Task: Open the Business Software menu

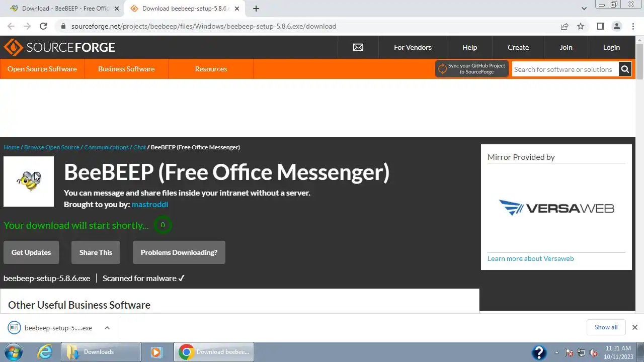Action: point(126,69)
